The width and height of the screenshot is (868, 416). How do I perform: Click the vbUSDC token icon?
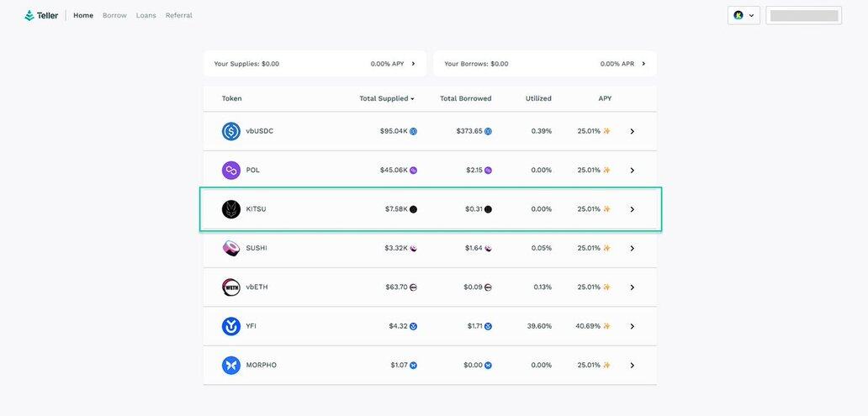[231, 131]
